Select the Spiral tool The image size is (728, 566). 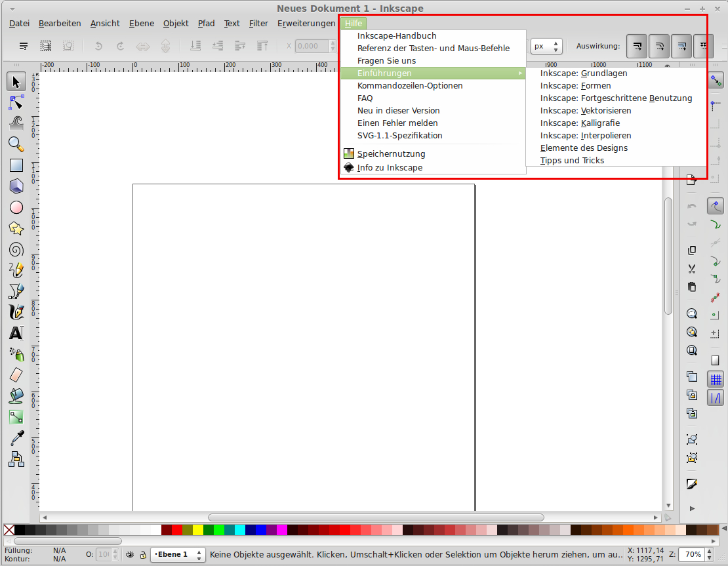16,249
